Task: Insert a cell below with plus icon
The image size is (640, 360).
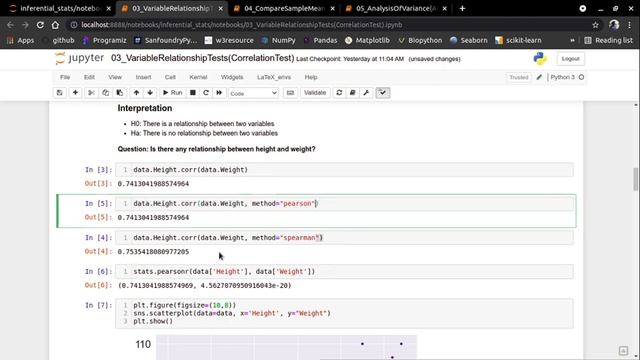Action: pyautogui.click(x=75, y=93)
